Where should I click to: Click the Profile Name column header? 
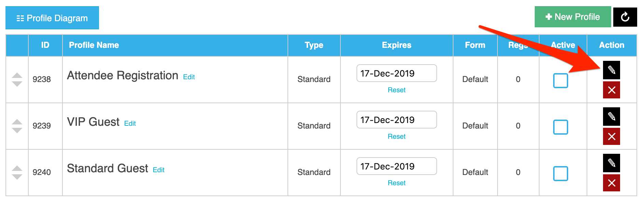(x=94, y=45)
